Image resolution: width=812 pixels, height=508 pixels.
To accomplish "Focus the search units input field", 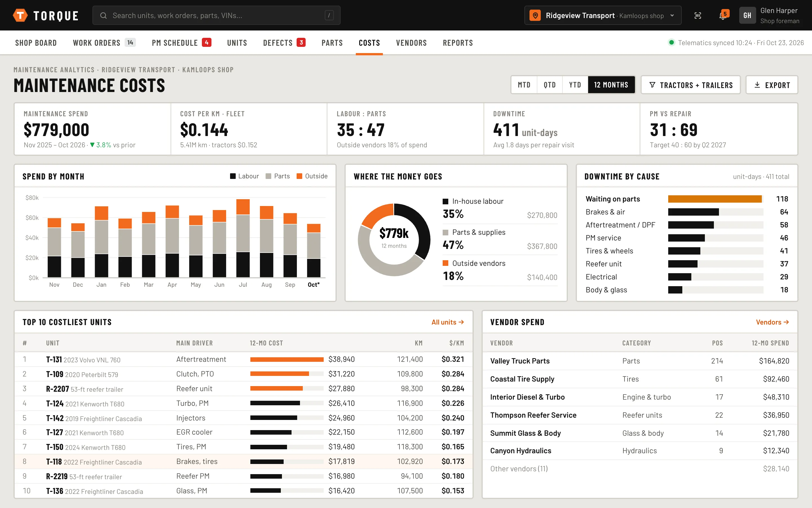I will (217, 16).
